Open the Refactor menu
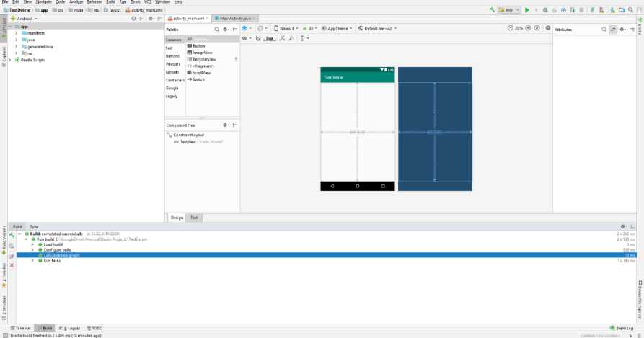Image resolution: width=644 pixels, height=338 pixels. click(x=94, y=2)
